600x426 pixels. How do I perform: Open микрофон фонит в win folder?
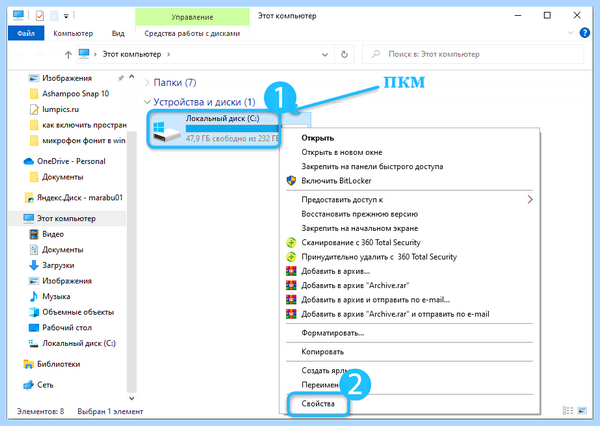point(83,141)
